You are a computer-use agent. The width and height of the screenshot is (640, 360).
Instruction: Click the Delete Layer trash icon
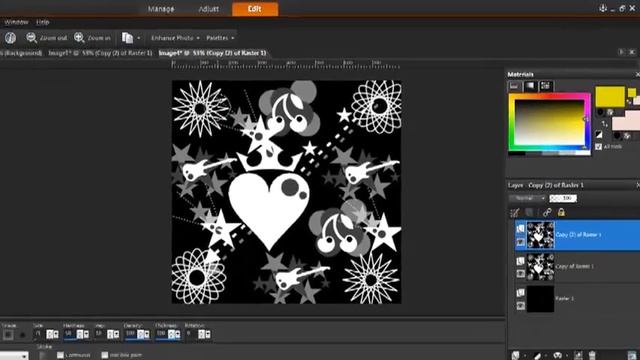pyautogui.click(x=592, y=356)
